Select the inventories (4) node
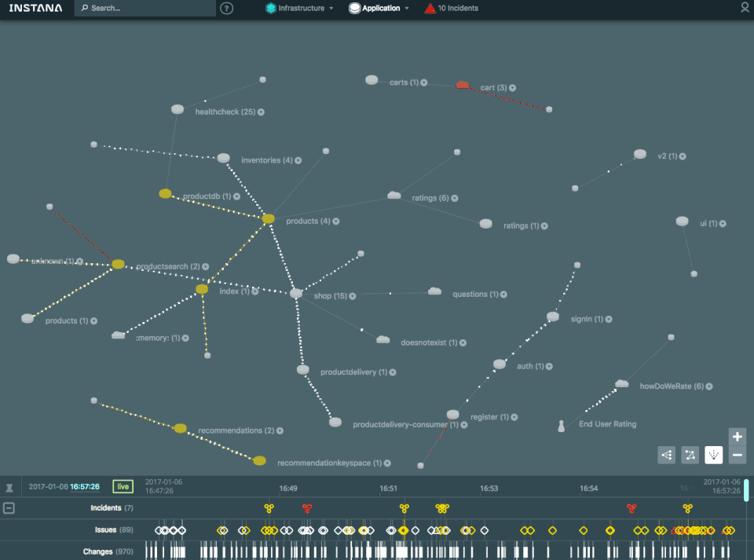The height and width of the screenshot is (560, 754). [224, 158]
